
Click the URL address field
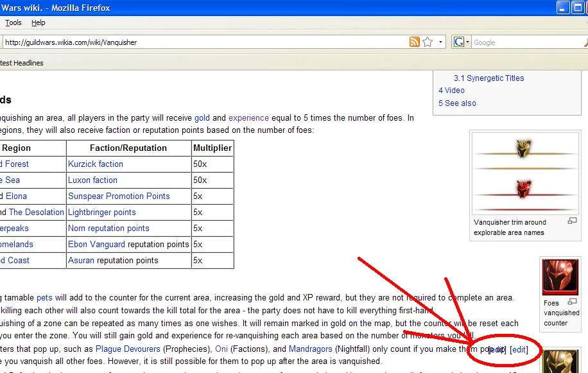tap(205, 42)
